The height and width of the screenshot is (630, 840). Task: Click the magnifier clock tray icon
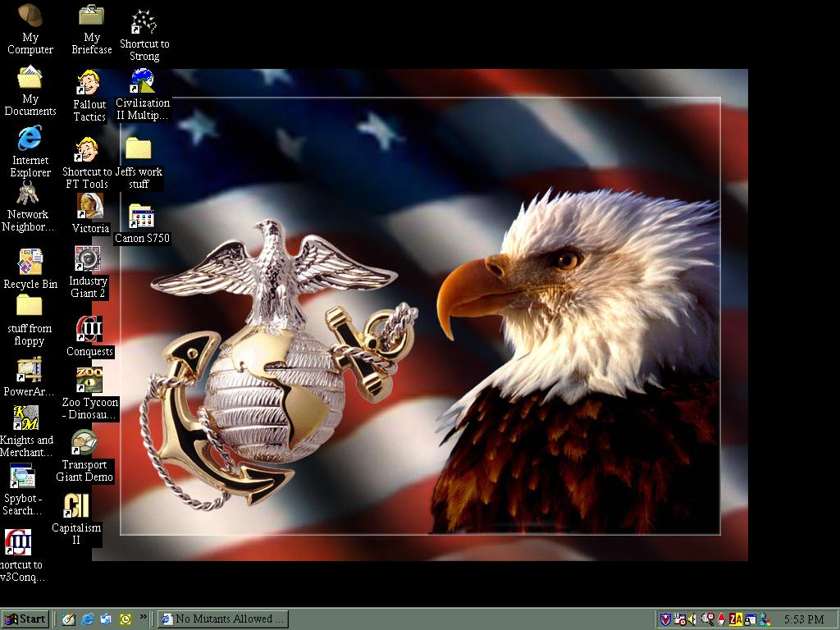(x=708, y=619)
